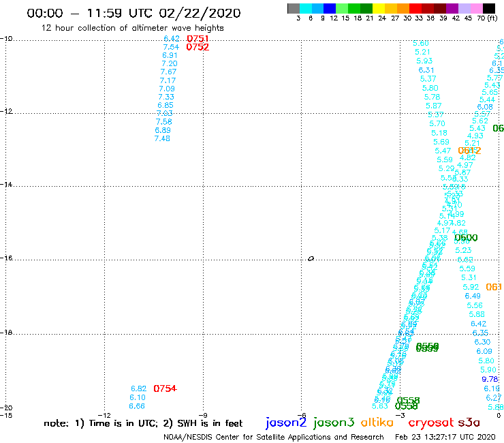Click the gray swatch in the color bar

coord(294,8)
